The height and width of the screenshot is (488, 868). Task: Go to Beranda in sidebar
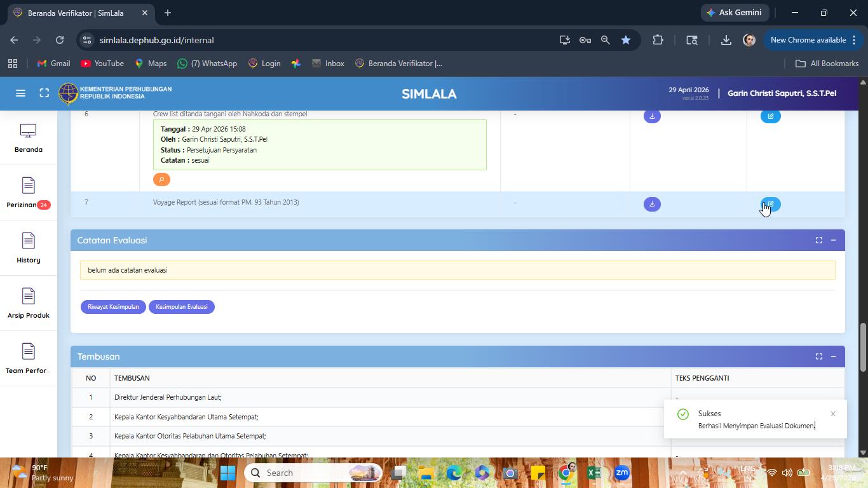coord(29,138)
